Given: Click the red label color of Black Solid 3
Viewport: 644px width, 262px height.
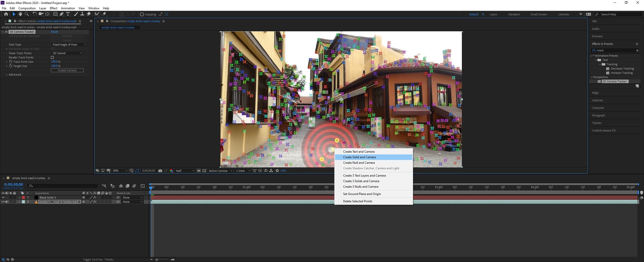Looking at the screenshot, I should coord(23,198).
